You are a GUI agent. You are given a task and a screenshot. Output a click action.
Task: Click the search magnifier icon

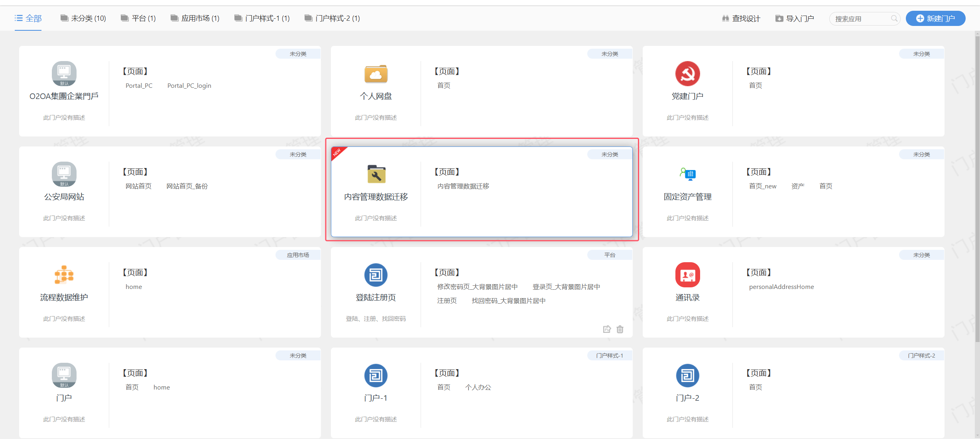pyautogui.click(x=894, y=19)
